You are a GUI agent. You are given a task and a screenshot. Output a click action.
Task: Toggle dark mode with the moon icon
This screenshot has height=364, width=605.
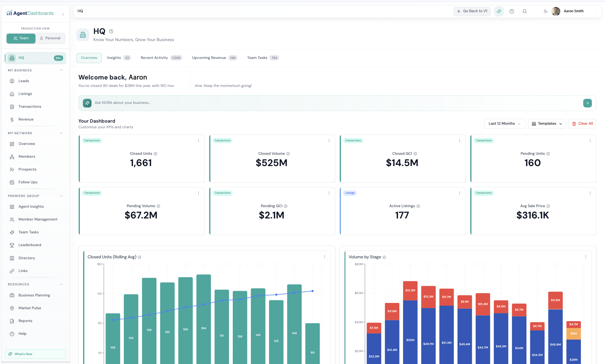[x=545, y=11]
